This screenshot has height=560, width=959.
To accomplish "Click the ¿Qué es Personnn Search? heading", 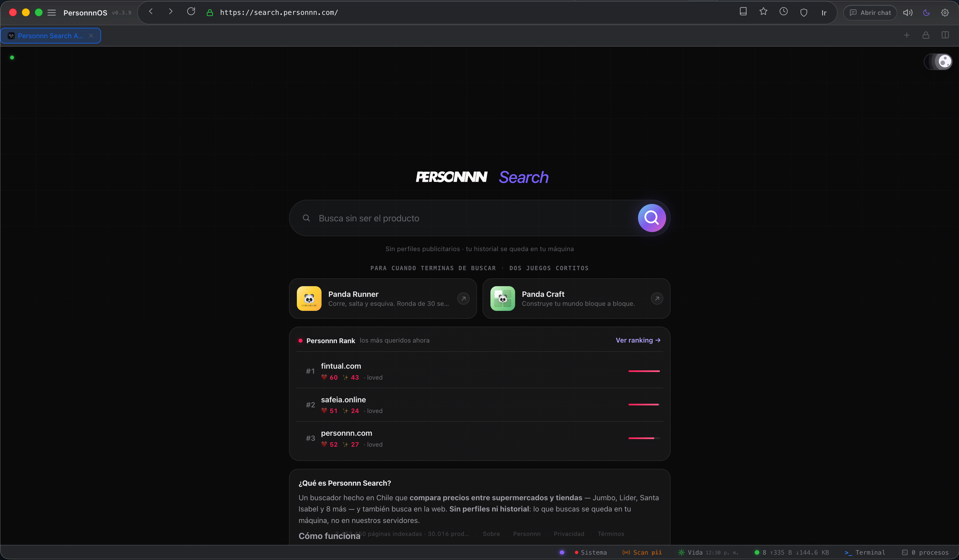I will pos(345,483).
